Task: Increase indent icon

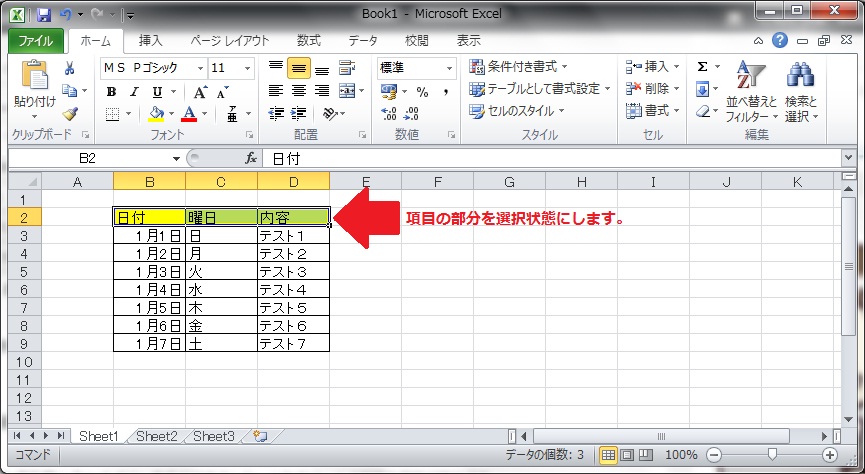Action: 298,114
